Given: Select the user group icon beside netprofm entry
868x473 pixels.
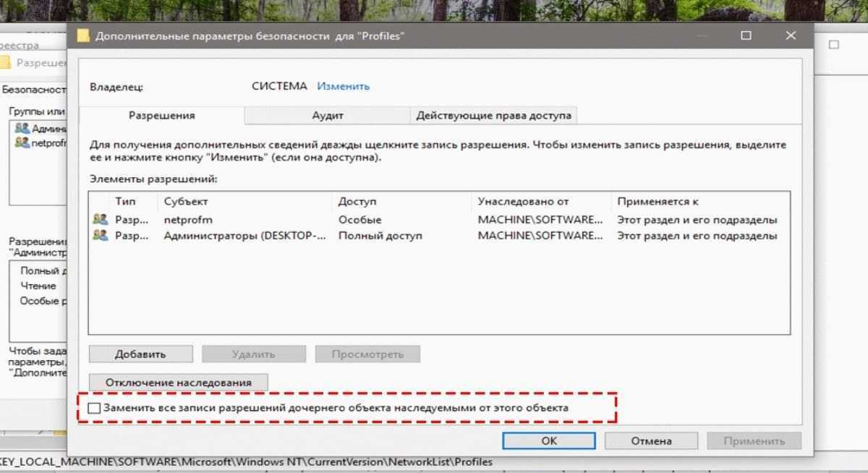Looking at the screenshot, I should click(x=101, y=219).
